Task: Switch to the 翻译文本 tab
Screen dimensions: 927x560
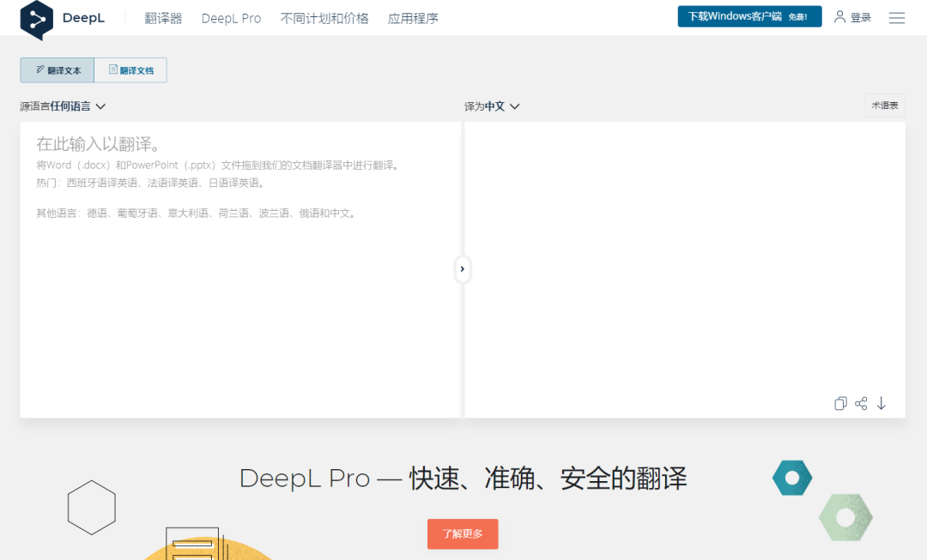Action: point(58,70)
